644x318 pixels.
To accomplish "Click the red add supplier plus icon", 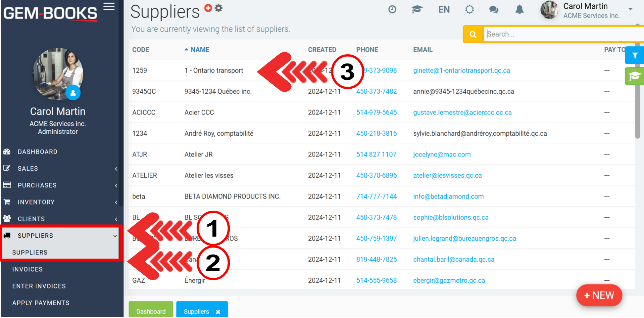I will coord(208,8).
